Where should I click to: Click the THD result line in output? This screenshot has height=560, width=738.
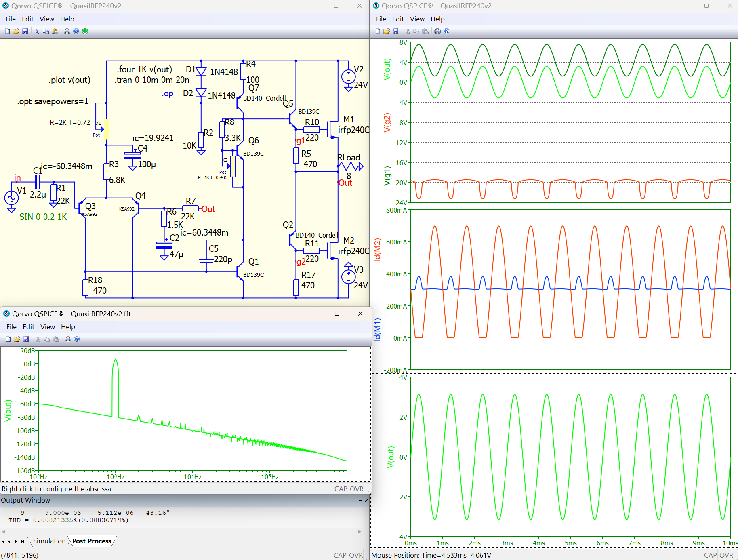click(x=69, y=520)
